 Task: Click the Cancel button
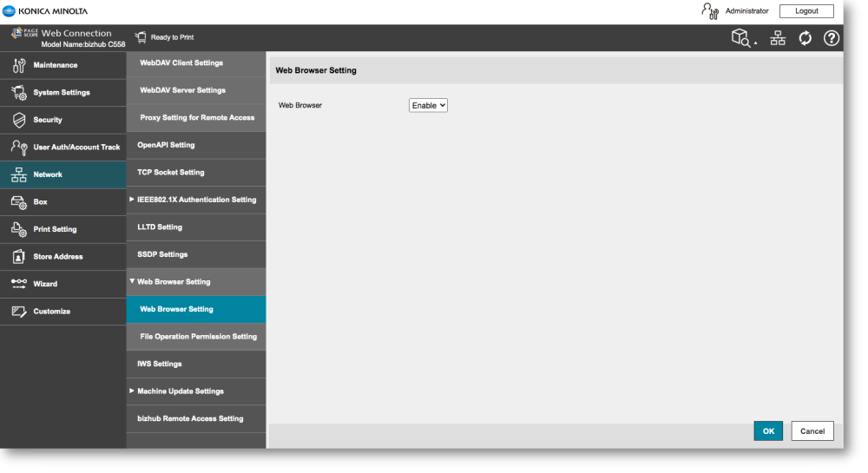[x=812, y=431]
